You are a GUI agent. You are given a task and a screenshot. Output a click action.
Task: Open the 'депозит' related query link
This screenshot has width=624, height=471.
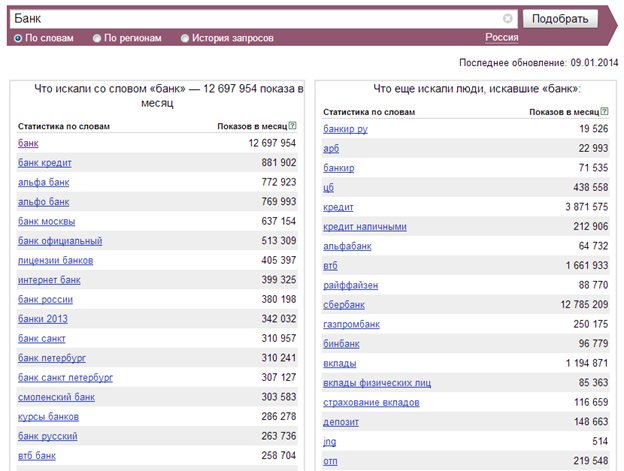tap(341, 422)
